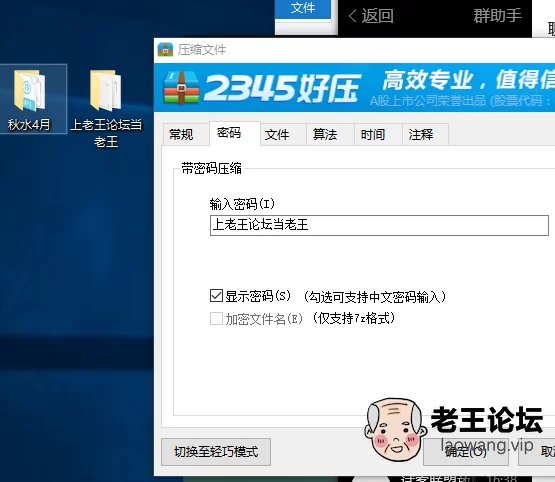This screenshot has width=555, height=482.
Task: Click the old man avatar watermark
Action: [x=395, y=429]
